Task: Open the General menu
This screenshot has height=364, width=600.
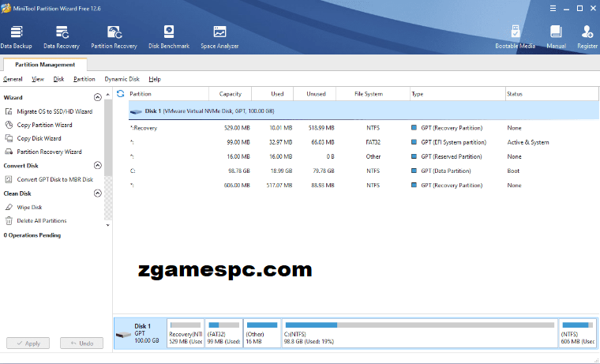Action: 13,79
